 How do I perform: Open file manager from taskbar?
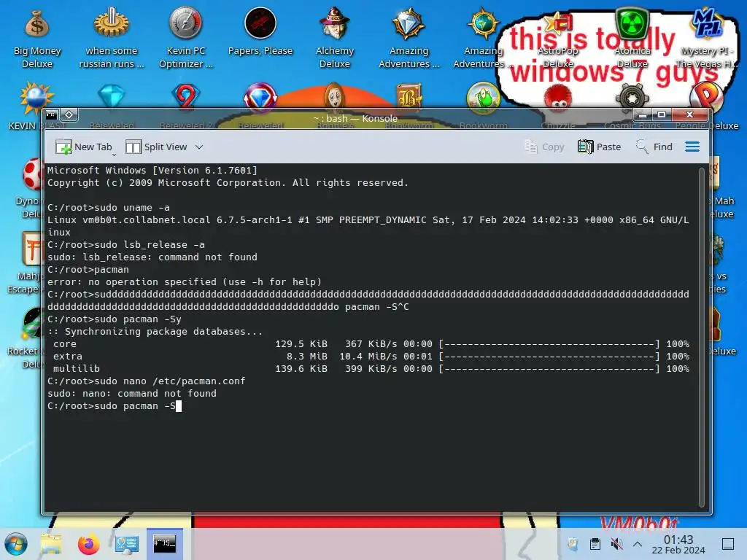click(x=52, y=544)
